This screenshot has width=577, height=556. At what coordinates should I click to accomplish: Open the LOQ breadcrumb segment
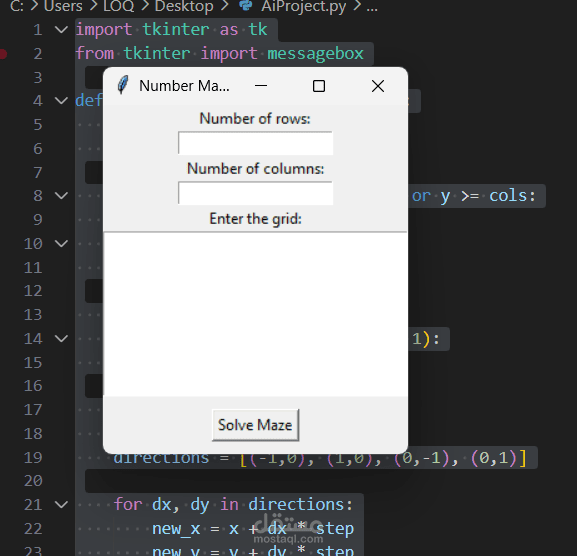[118, 6]
